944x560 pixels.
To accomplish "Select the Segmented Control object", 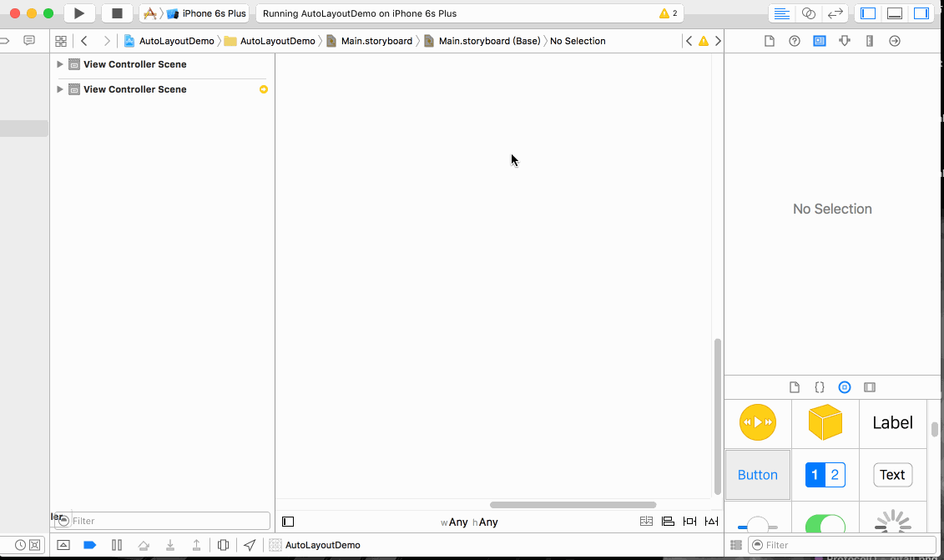I will point(825,475).
